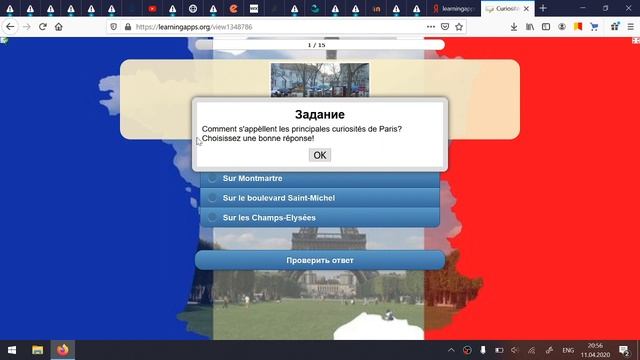Reload the current page
Screen dimensions: 640x360
coord(42,27)
